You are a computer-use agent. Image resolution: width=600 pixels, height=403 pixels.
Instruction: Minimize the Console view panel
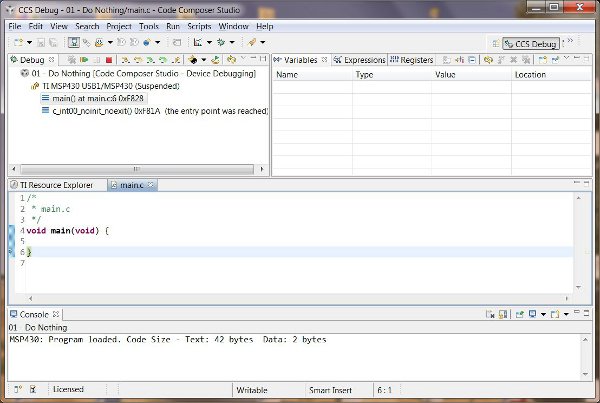(x=577, y=313)
